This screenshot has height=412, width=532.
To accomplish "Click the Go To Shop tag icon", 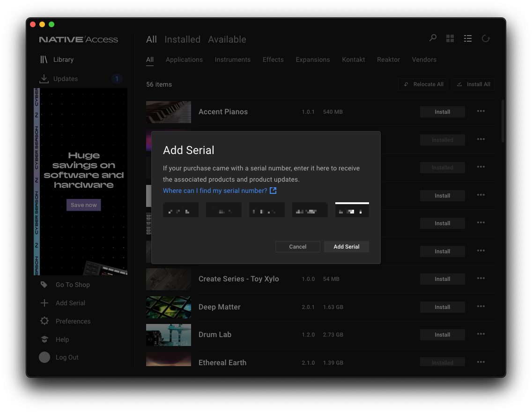I will pyautogui.click(x=44, y=285).
